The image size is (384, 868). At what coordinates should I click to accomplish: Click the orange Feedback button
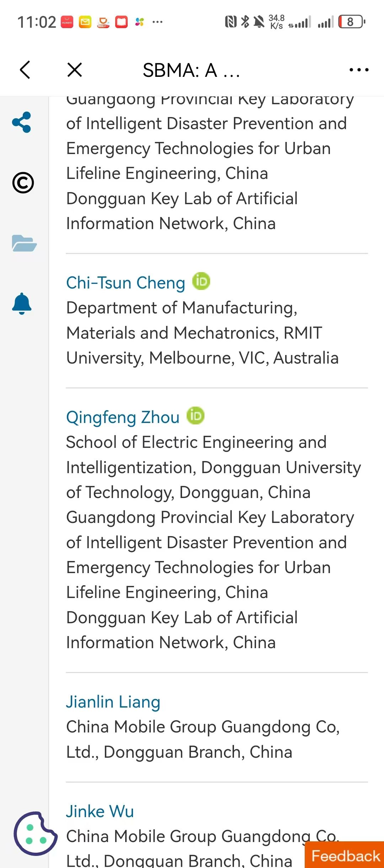345,856
